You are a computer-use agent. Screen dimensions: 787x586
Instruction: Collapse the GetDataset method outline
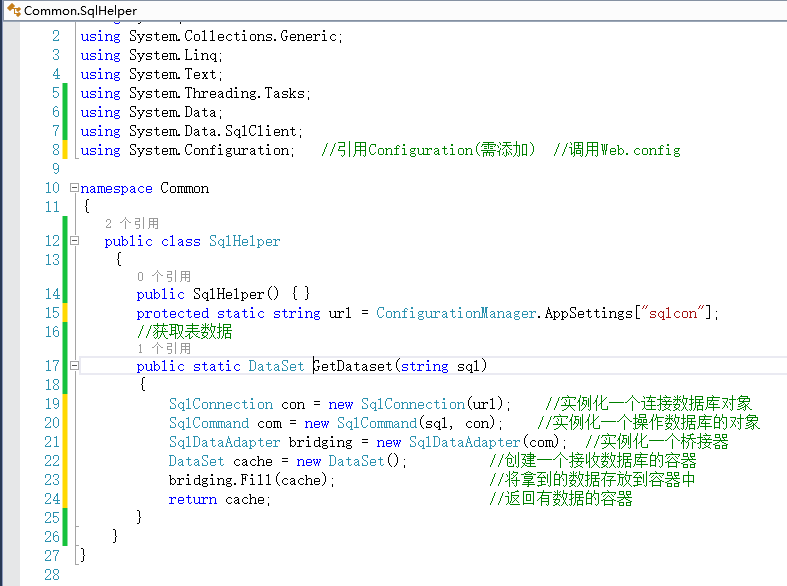(x=74, y=366)
